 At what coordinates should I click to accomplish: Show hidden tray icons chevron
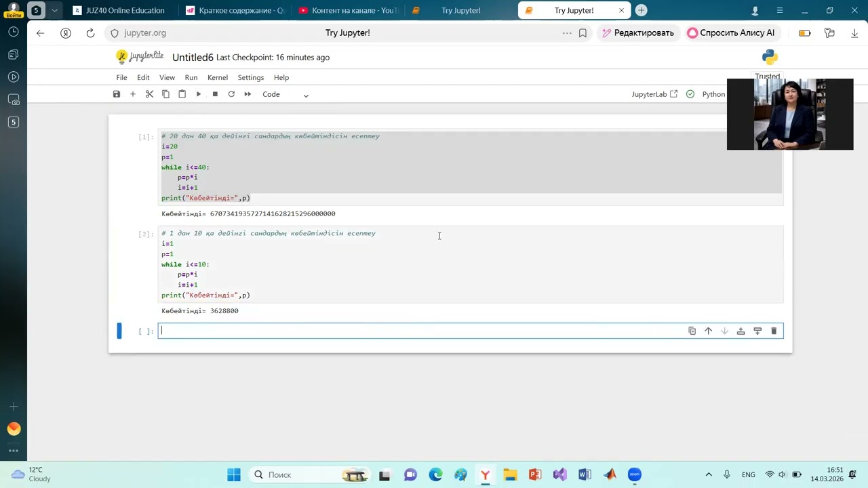point(709,474)
